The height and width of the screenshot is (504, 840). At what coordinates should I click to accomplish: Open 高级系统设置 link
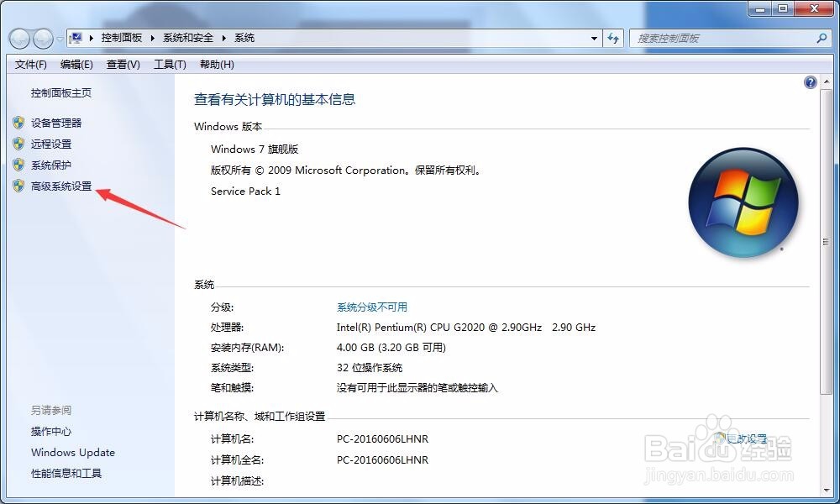[x=61, y=186]
